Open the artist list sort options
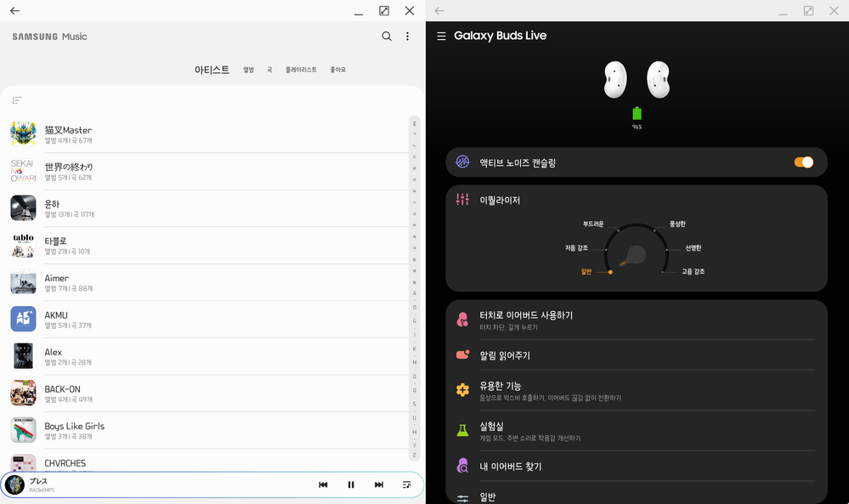 pos(17,100)
